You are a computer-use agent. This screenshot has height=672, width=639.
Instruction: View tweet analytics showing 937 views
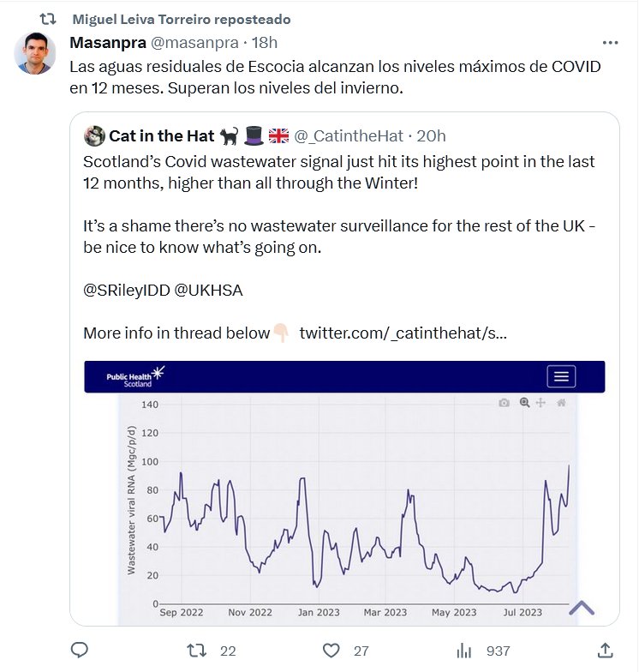(x=466, y=650)
